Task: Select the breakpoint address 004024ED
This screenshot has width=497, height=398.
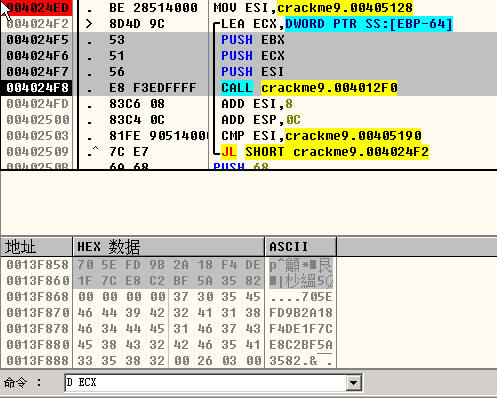Action: 37,8
